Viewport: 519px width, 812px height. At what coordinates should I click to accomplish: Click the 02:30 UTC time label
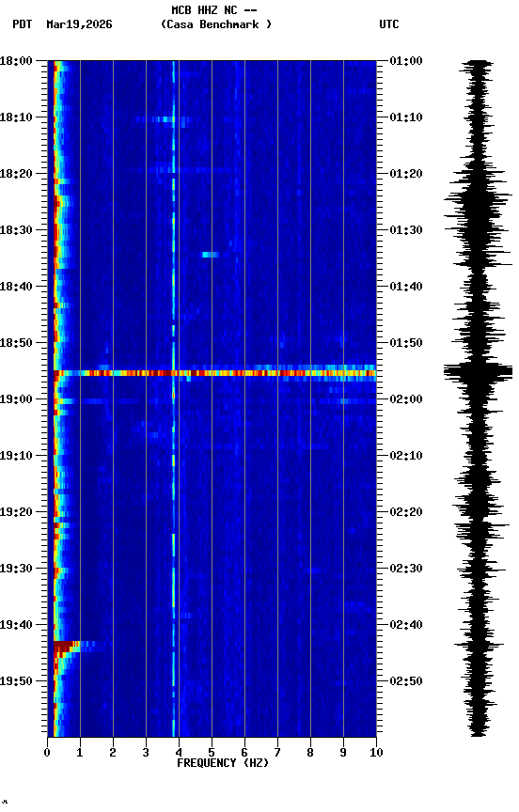pyautogui.click(x=406, y=569)
